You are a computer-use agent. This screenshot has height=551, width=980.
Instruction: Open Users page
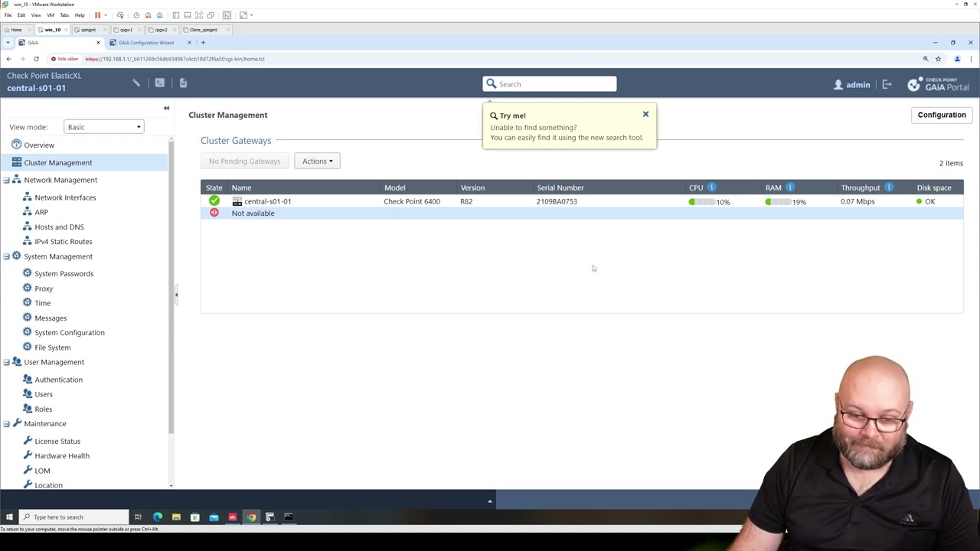pos(44,394)
